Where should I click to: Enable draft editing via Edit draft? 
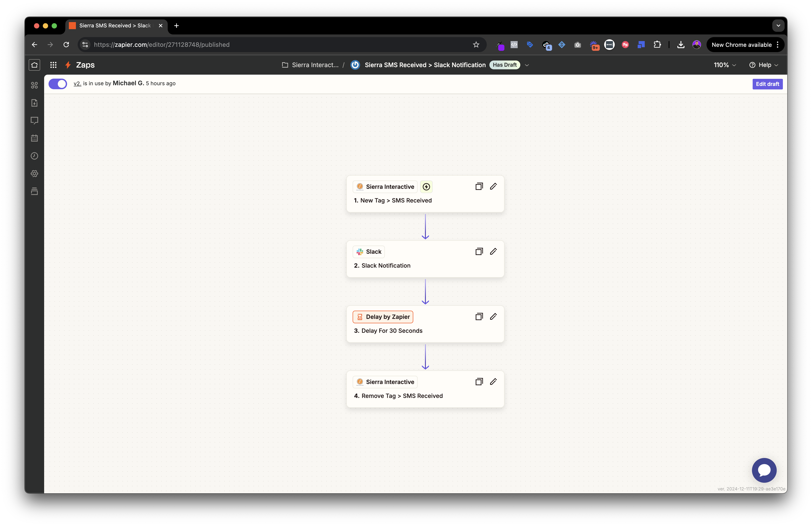768,83
